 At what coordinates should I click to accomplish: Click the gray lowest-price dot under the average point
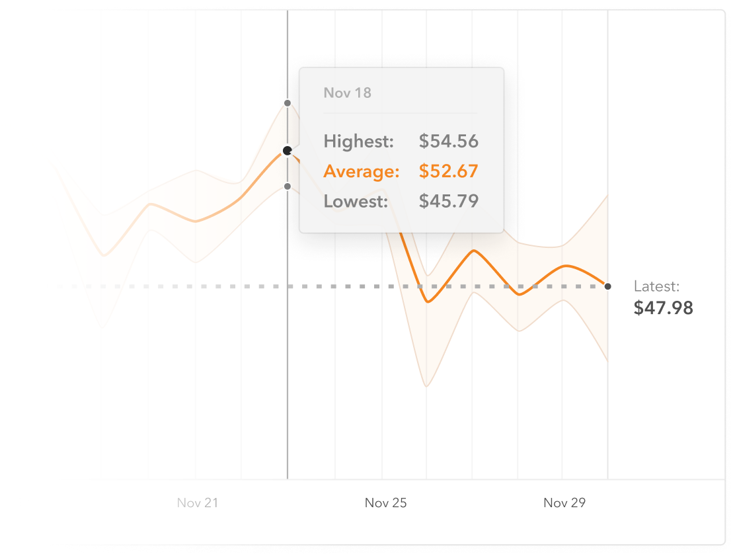point(287,186)
